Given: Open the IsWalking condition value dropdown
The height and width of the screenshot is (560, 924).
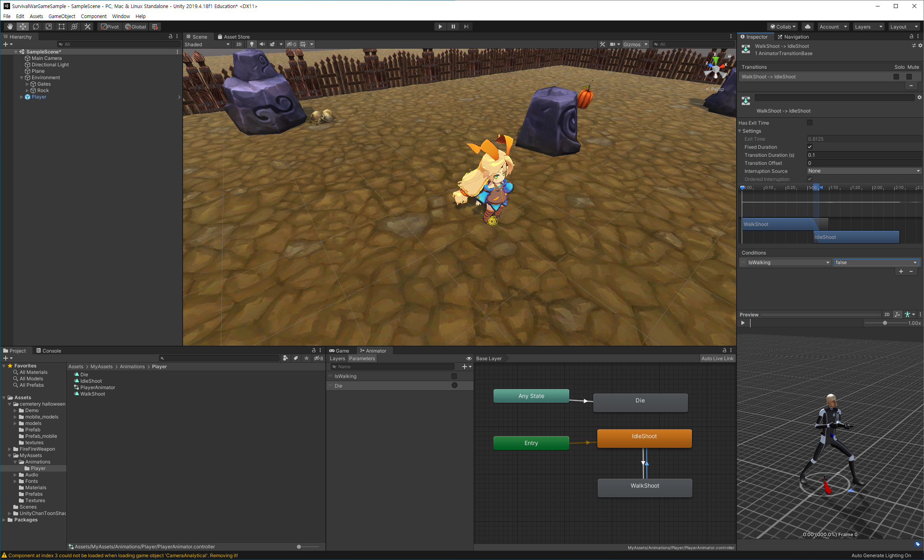Looking at the screenshot, I should 876,263.
